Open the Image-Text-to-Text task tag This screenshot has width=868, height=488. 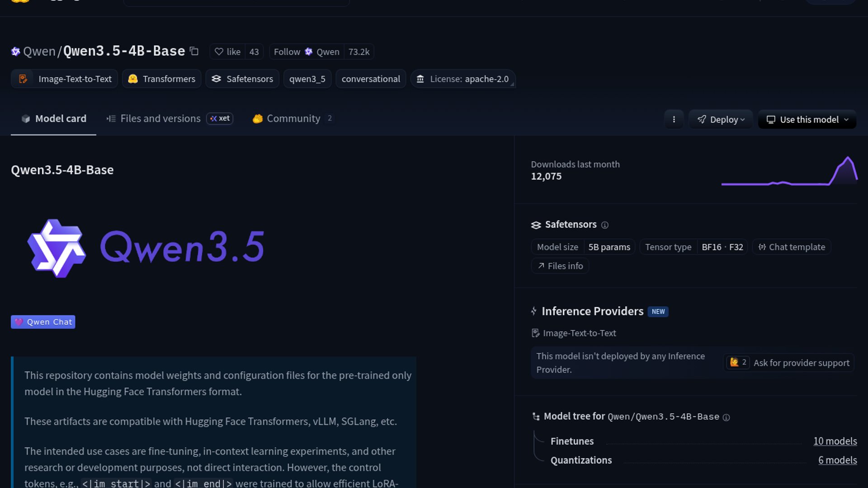point(65,79)
